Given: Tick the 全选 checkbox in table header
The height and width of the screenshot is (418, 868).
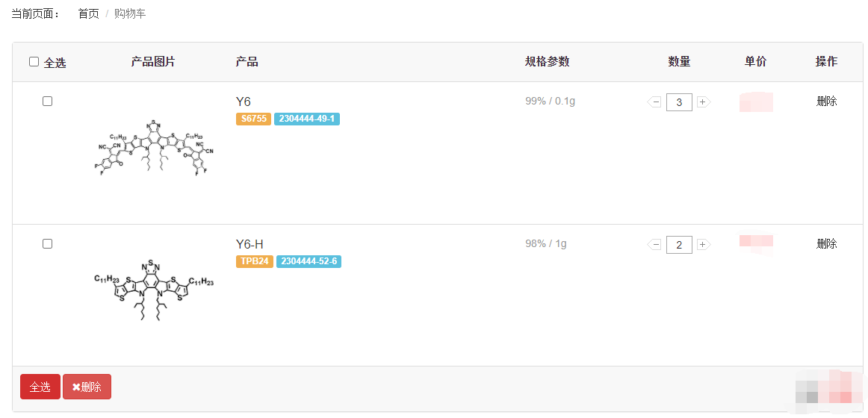Looking at the screenshot, I should pos(34,62).
